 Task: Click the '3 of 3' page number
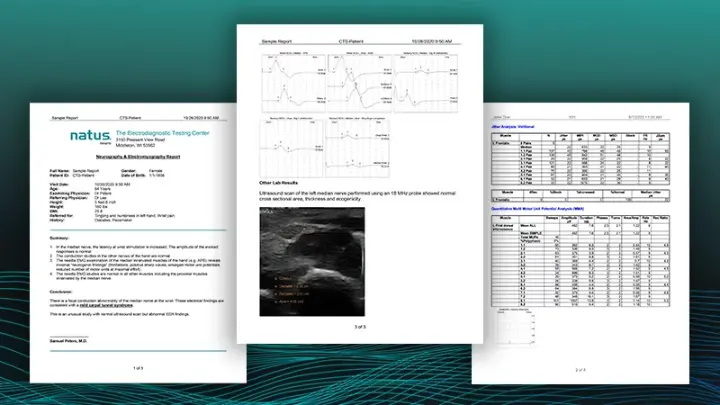pyautogui.click(x=360, y=327)
